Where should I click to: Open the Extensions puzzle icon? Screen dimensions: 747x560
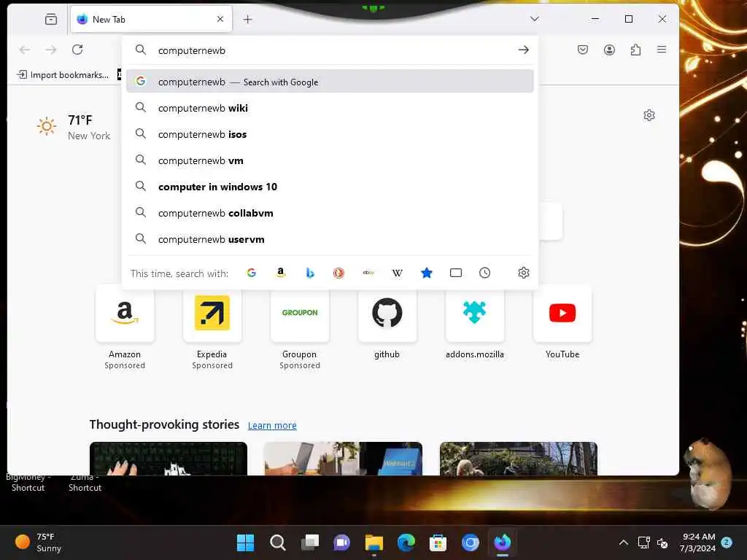coord(635,50)
